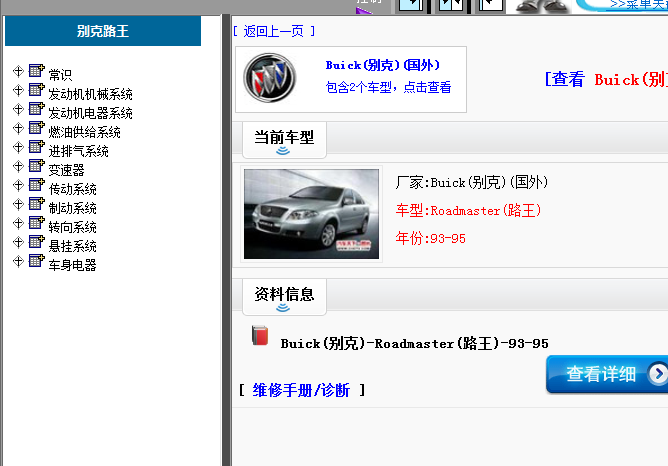
Task: Click the Buick tri-shield logo
Action: pos(270,78)
